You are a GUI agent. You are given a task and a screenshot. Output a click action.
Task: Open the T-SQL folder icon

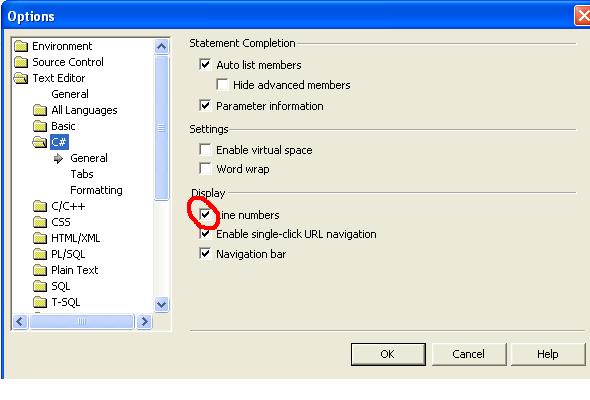tap(40, 302)
